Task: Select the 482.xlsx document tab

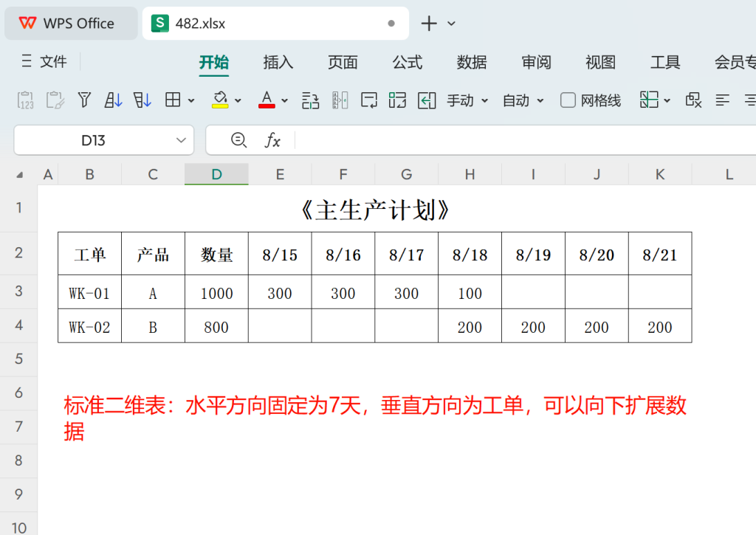Action: tap(275, 23)
